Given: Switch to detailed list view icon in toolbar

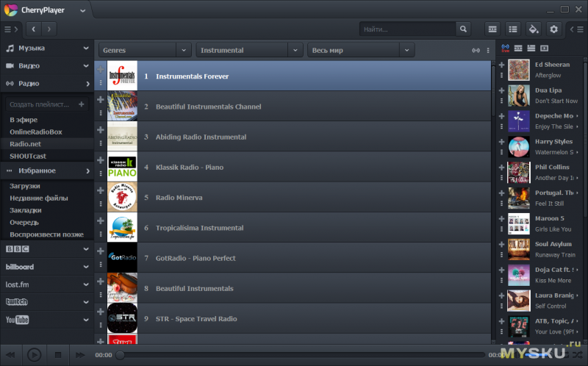Looking at the screenshot, I should click(492, 29).
